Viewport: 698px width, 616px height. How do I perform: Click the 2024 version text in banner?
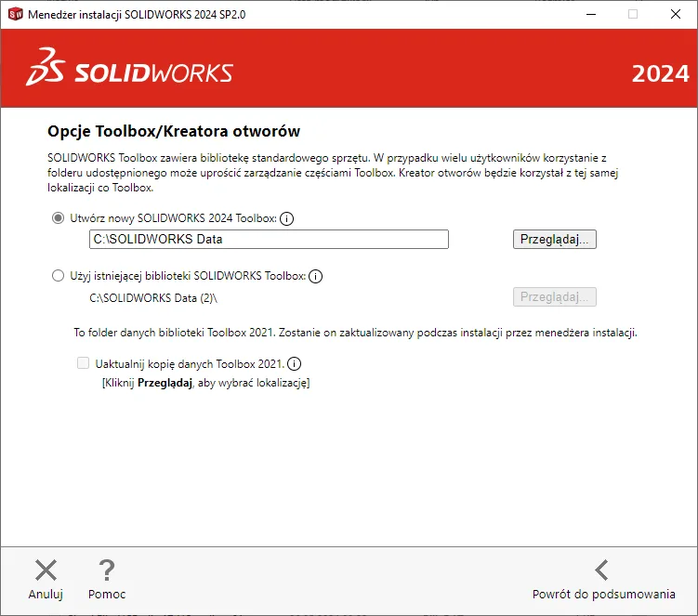660,74
